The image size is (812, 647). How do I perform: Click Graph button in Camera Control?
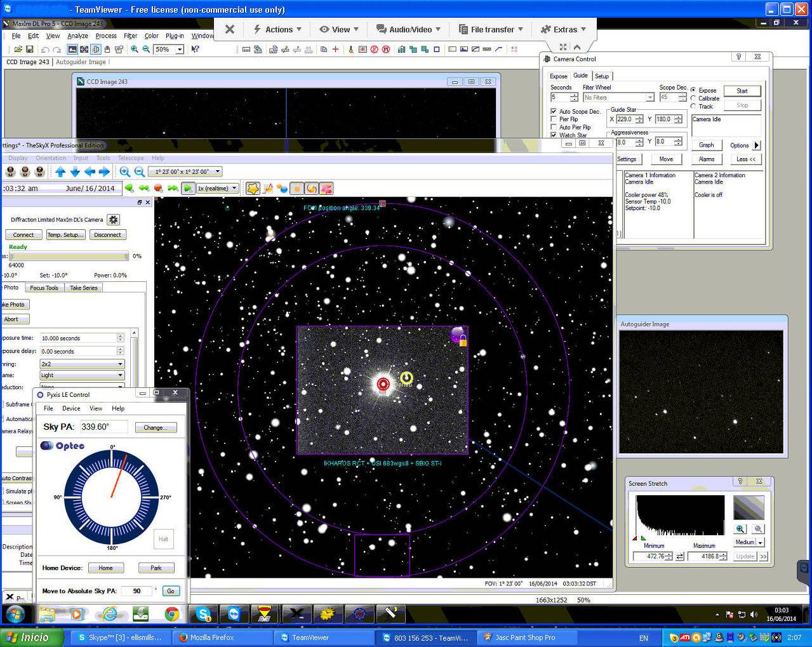tap(707, 145)
